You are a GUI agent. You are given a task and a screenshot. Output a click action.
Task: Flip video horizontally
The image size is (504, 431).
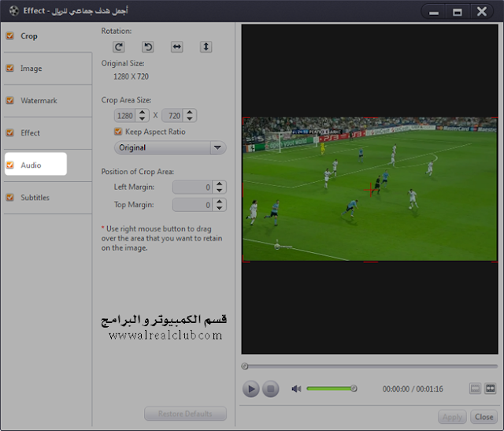coord(176,47)
